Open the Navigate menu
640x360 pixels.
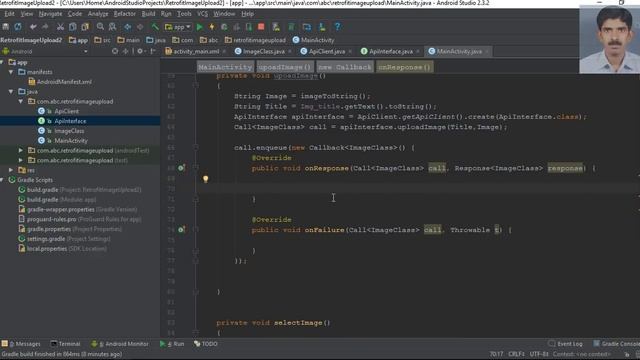[x=50, y=14]
